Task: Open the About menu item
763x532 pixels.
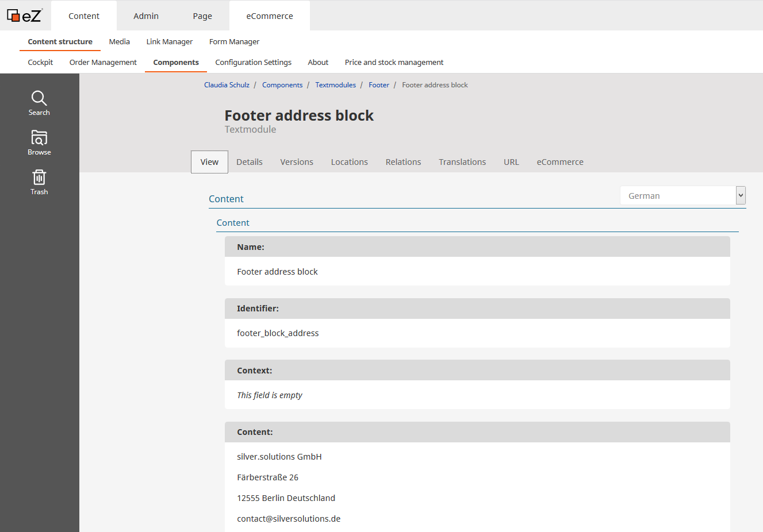Action: point(318,63)
